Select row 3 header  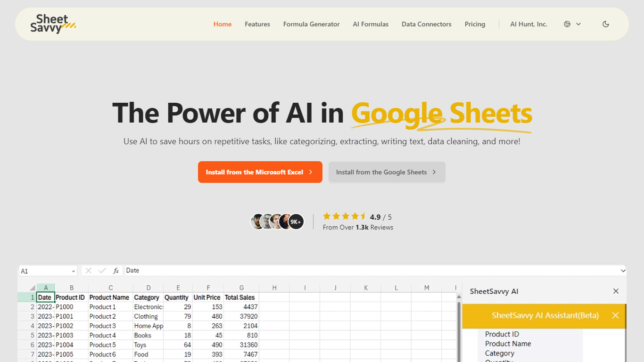click(x=27, y=316)
